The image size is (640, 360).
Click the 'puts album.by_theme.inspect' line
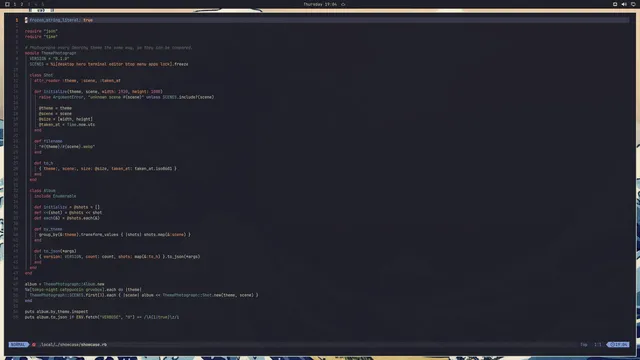point(56,311)
